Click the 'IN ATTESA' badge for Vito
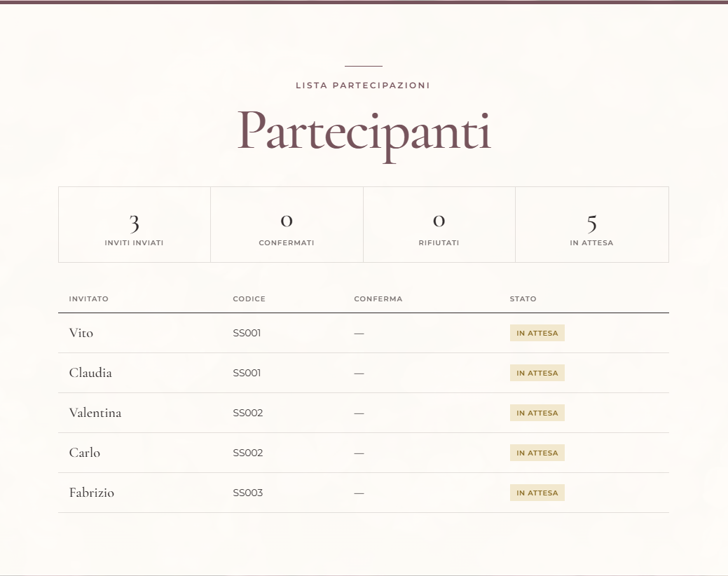Screen dimensions: 728x576 pos(537,334)
